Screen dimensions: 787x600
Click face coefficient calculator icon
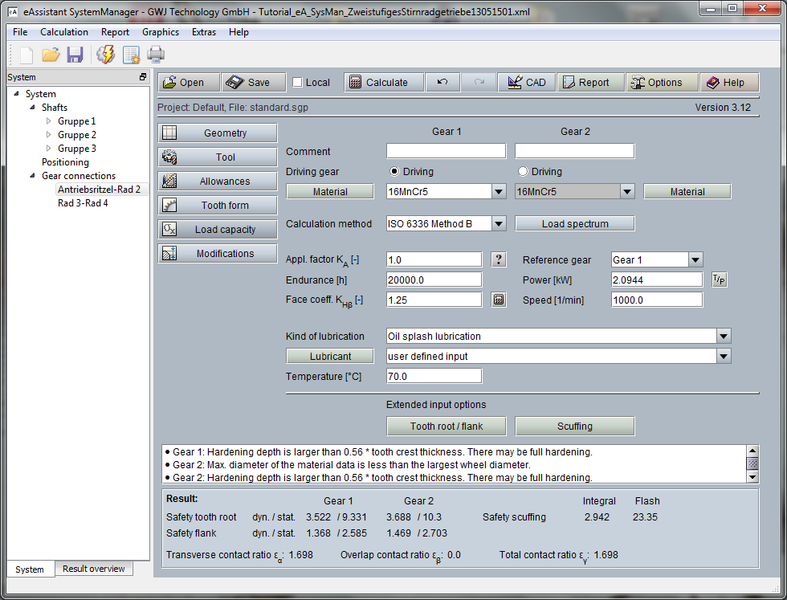[499, 300]
